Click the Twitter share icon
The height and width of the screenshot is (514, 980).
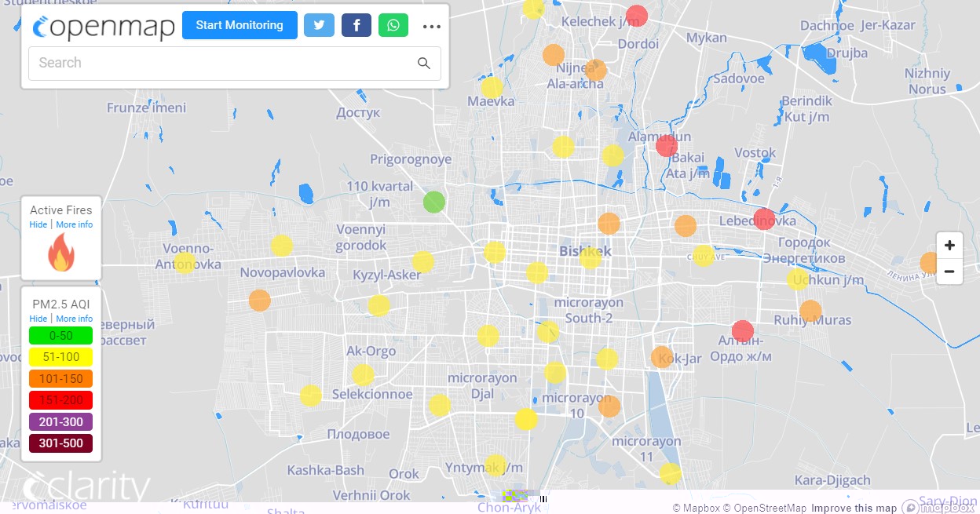(318, 25)
